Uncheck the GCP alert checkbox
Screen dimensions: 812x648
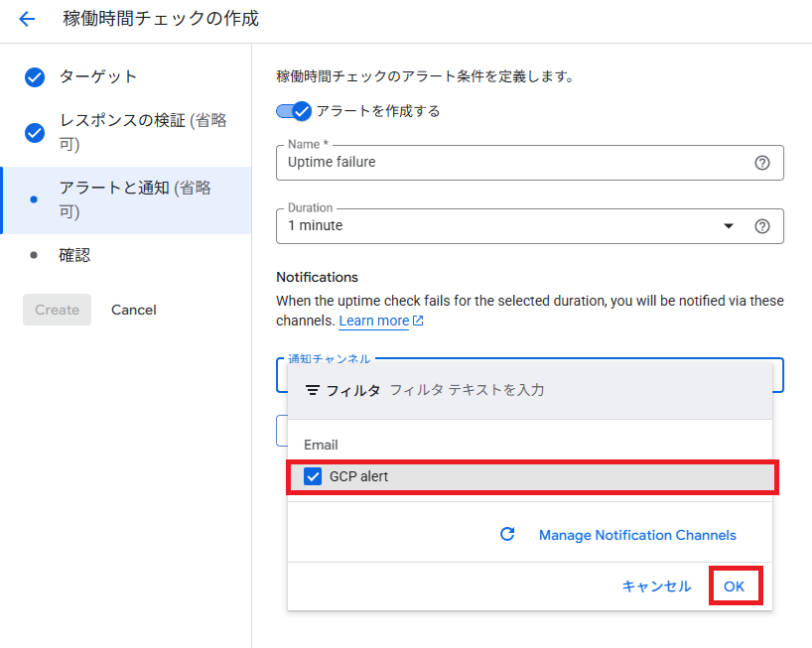coord(314,477)
